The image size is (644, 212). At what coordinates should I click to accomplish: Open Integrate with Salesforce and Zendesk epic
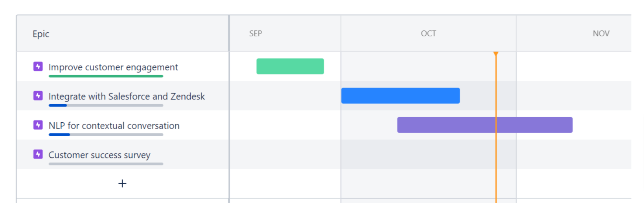127,96
